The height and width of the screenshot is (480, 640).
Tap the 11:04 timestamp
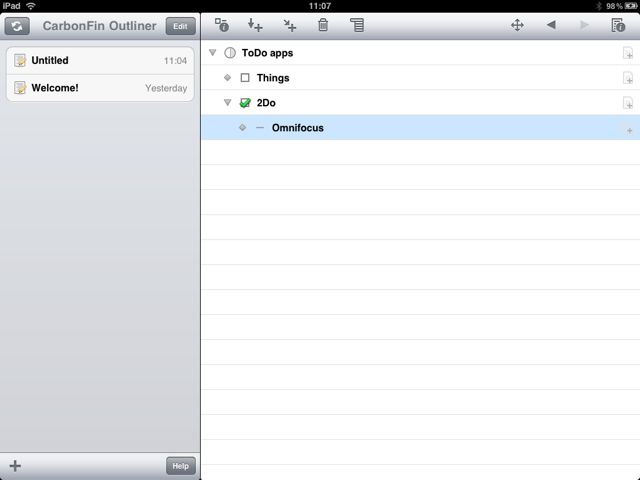pos(176,61)
